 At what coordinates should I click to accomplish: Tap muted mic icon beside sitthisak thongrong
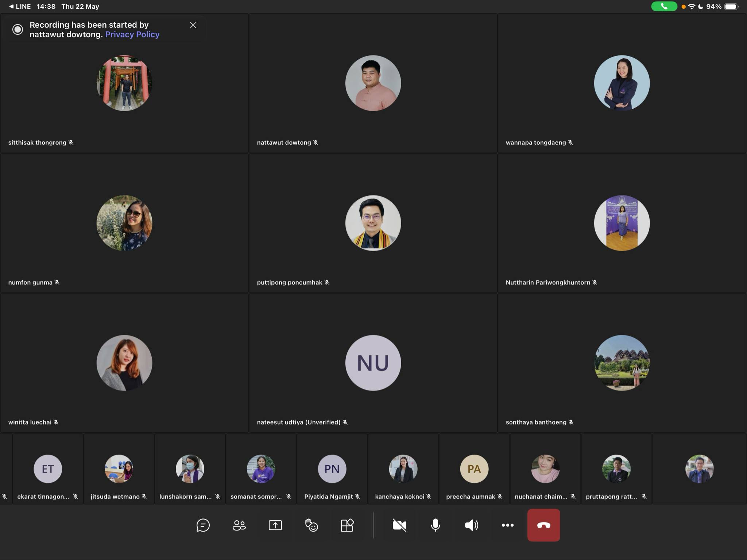click(71, 143)
